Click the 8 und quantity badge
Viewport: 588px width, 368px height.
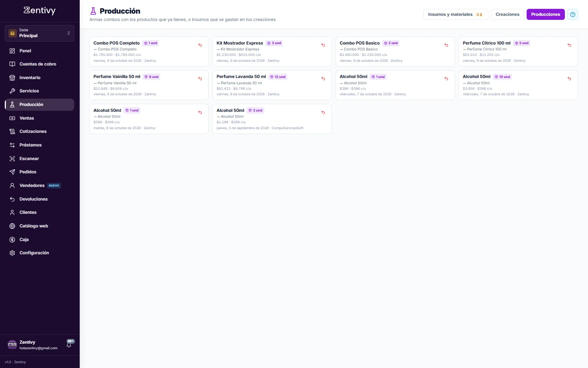click(x=151, y=77)
